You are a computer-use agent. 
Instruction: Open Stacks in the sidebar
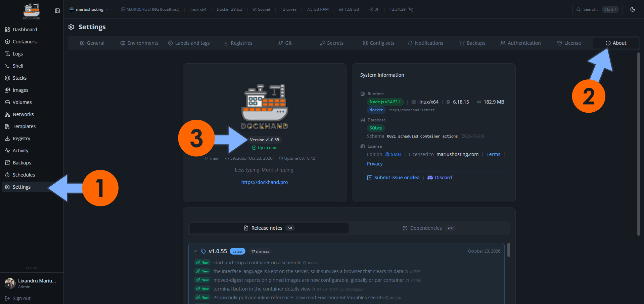pyautogui.click(x=32, y=78)
